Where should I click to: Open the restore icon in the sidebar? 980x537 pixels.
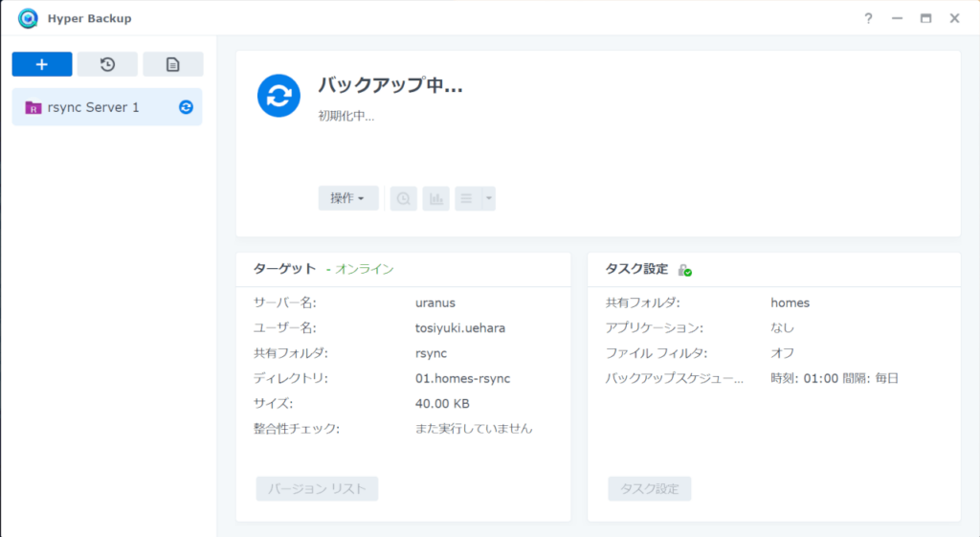(107, 64)
